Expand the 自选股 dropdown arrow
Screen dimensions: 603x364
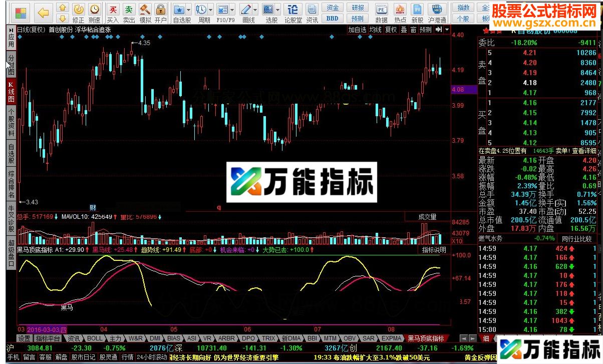[x=188, y=10]
